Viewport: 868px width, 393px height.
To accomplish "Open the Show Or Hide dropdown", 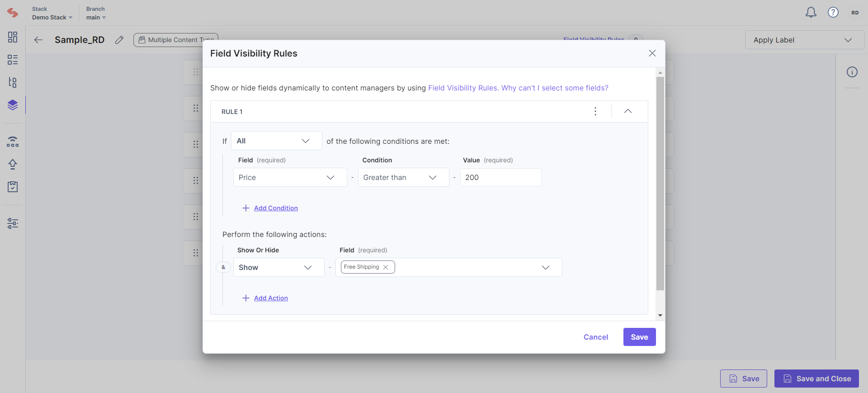I will pos(279,267).
